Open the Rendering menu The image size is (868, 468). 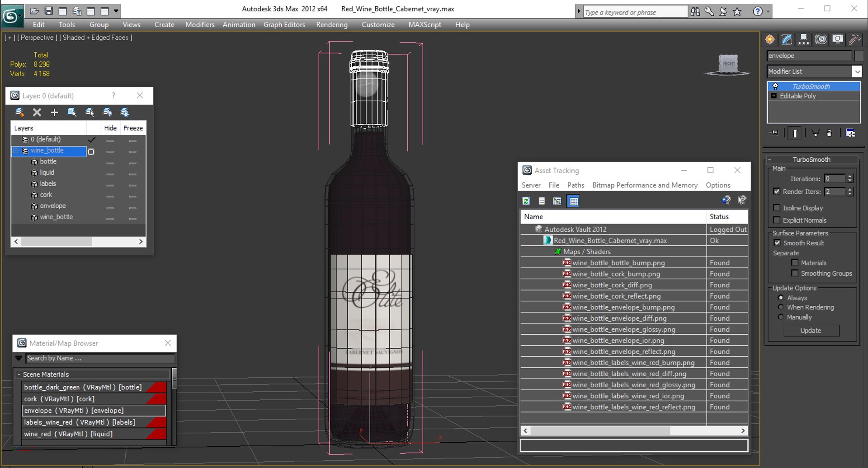click(x=332, y=25)
